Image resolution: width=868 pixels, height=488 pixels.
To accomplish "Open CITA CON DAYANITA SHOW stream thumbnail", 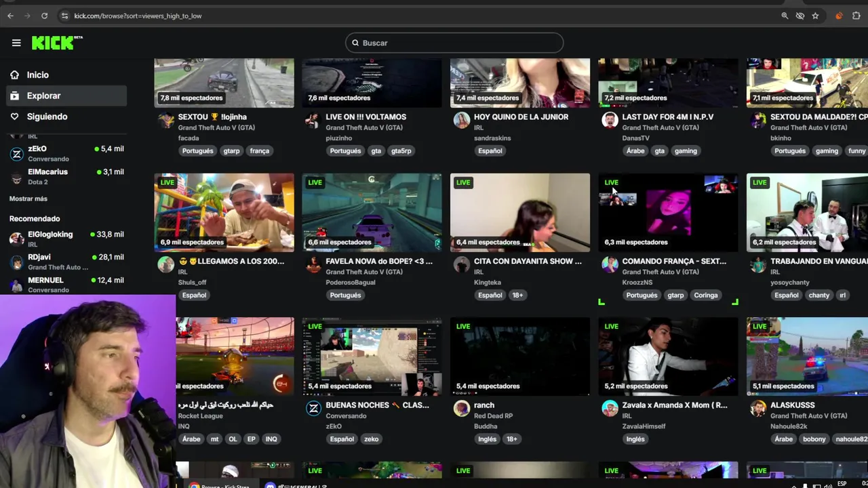I will 520,213.
